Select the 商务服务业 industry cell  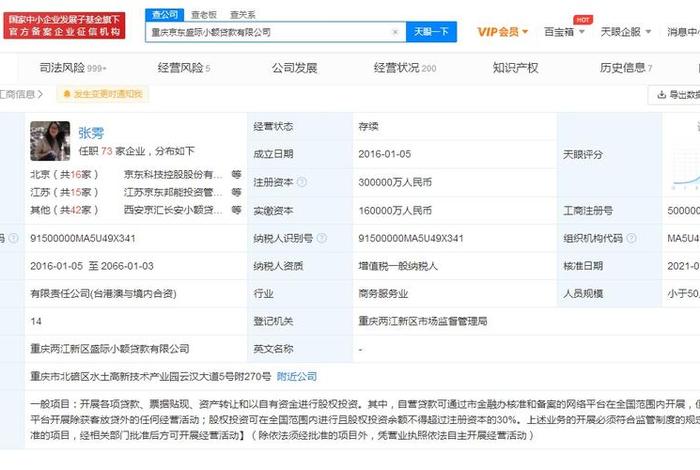[x=383, y=294]
